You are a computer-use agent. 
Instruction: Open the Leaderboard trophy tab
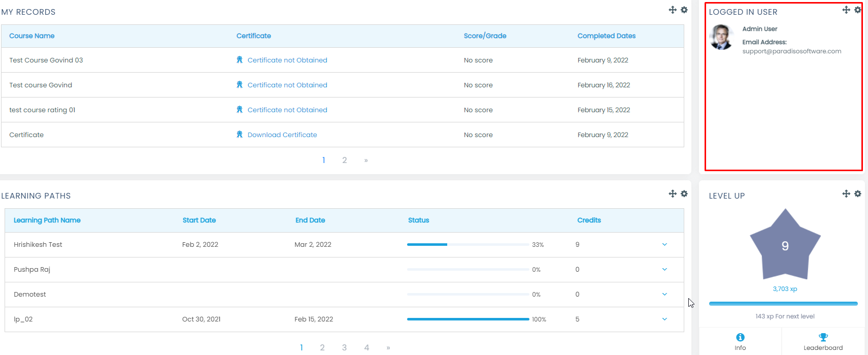coord(823,338)
